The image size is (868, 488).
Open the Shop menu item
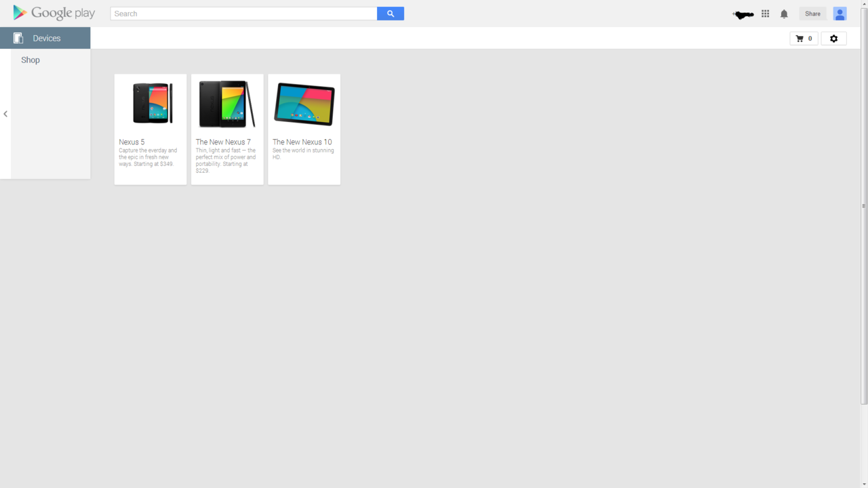(x=31, y=60)
